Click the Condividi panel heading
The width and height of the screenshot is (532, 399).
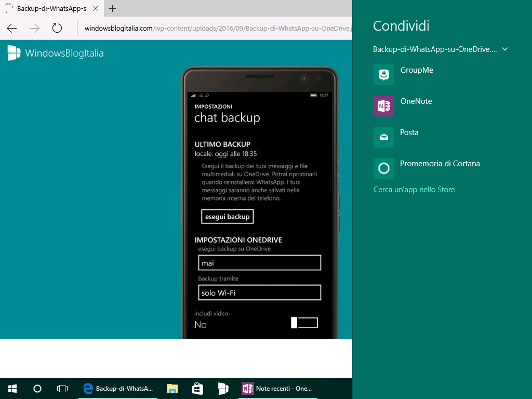(x=401, y=26)
